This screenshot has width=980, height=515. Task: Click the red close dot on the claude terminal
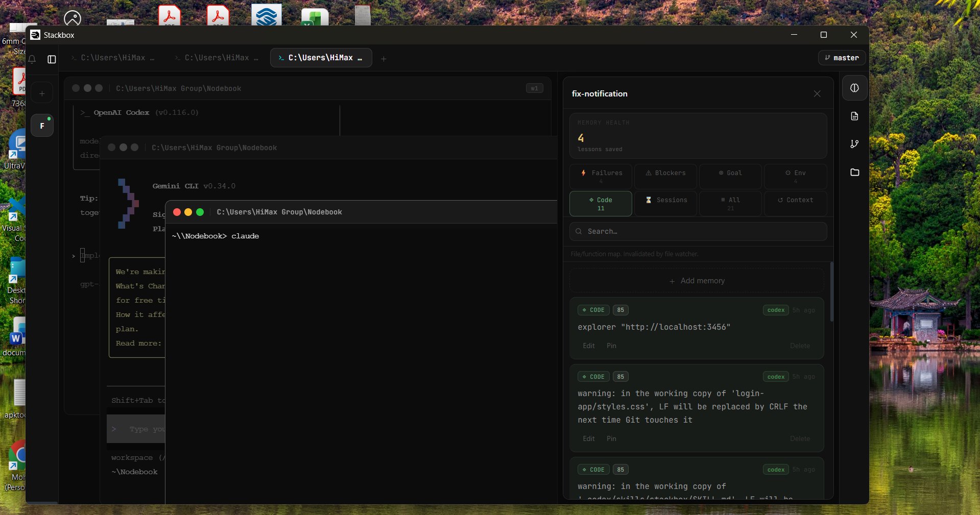(x=177, y=212)
